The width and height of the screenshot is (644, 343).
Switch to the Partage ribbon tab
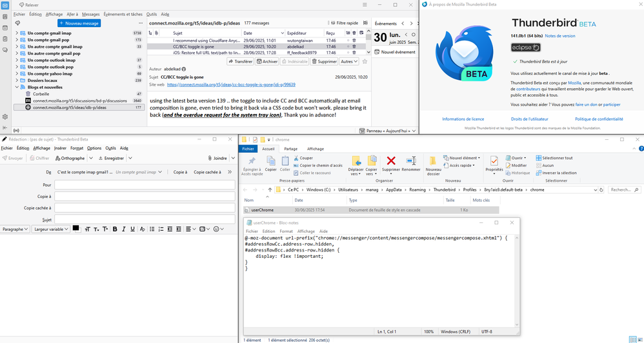(x=290, y=148)
